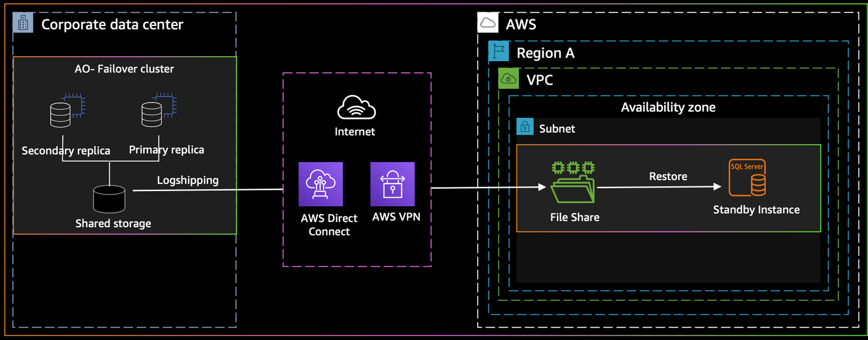
Task: Click the AWS VPN label
Action: pyautogui.click(x=396, y=216)
